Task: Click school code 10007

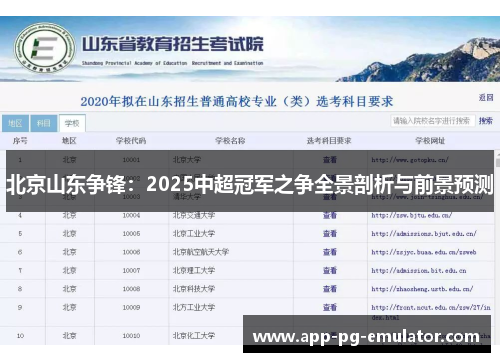Action: pos(131,270)
